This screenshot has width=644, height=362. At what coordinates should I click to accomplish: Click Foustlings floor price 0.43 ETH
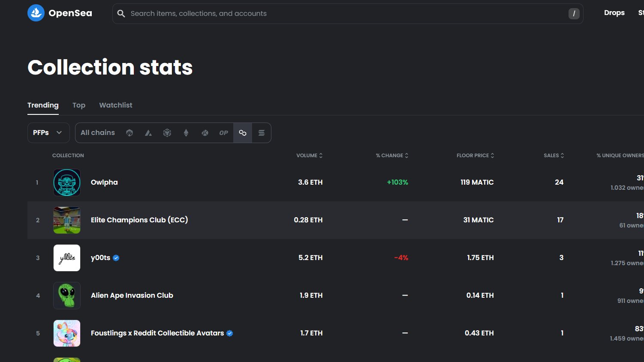click(x=479, y=333)
